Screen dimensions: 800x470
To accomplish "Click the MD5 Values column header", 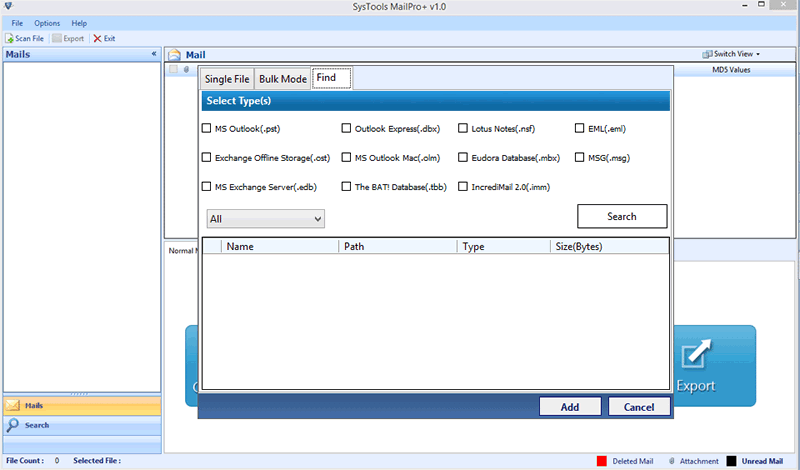I will pyautogui.click(x=731, y=70).
